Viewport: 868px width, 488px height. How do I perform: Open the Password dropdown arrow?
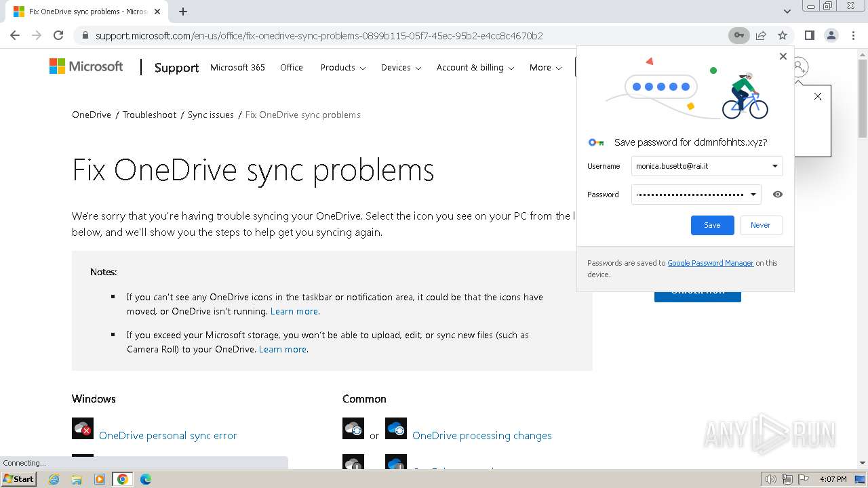point(753,195)
